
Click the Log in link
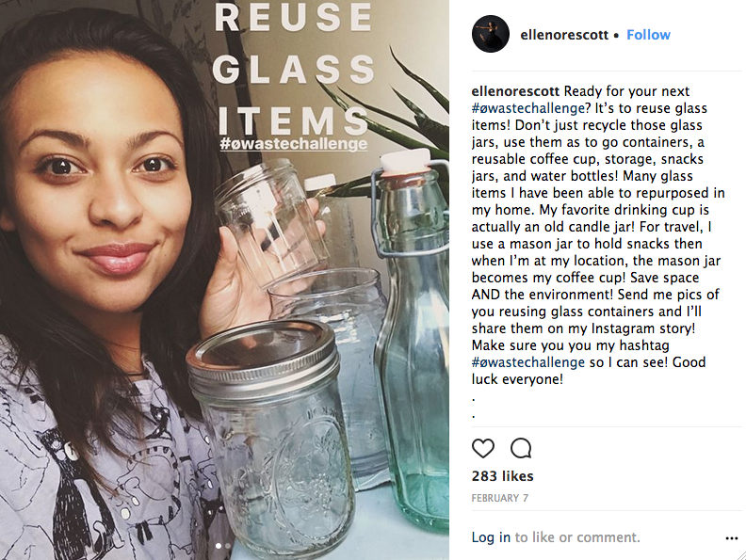(491, 537)
